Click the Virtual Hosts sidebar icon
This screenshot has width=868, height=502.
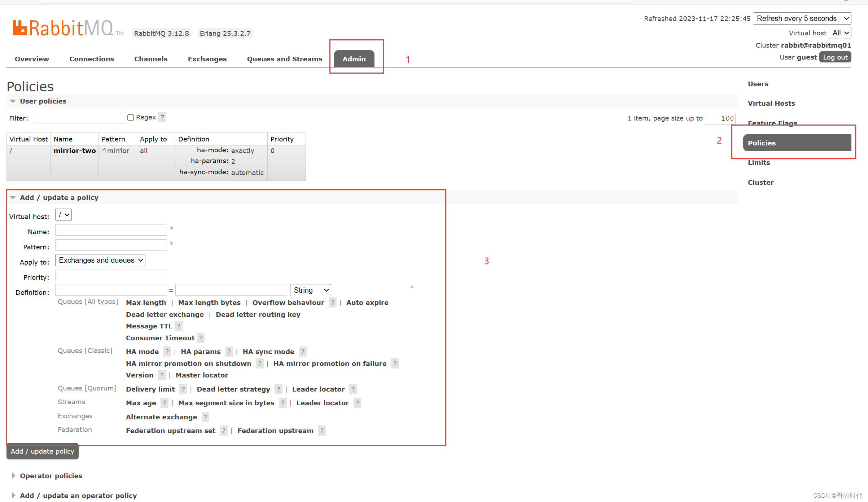[772, 103]
